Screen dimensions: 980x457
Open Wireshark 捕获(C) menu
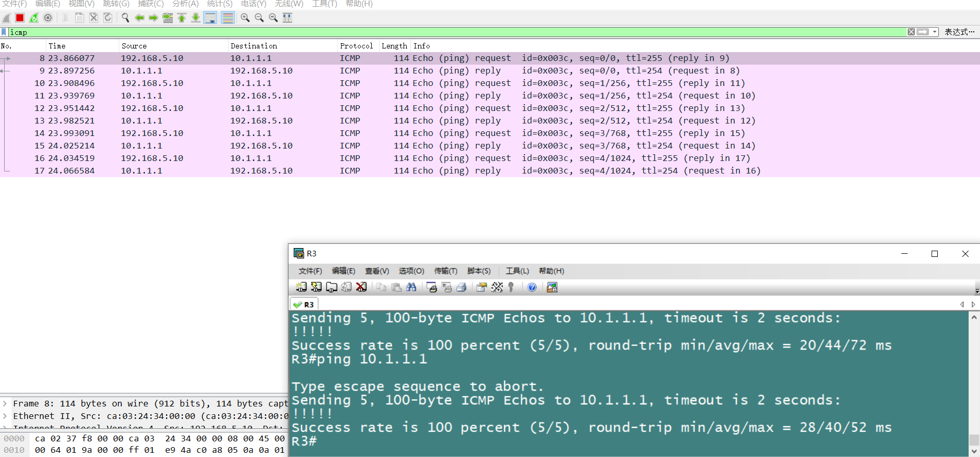[x=150, y=4]
